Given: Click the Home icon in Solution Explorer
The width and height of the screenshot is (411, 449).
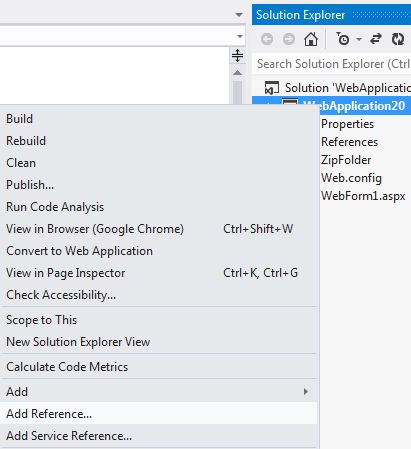Looking at the screenshot, I should point(311,39).
